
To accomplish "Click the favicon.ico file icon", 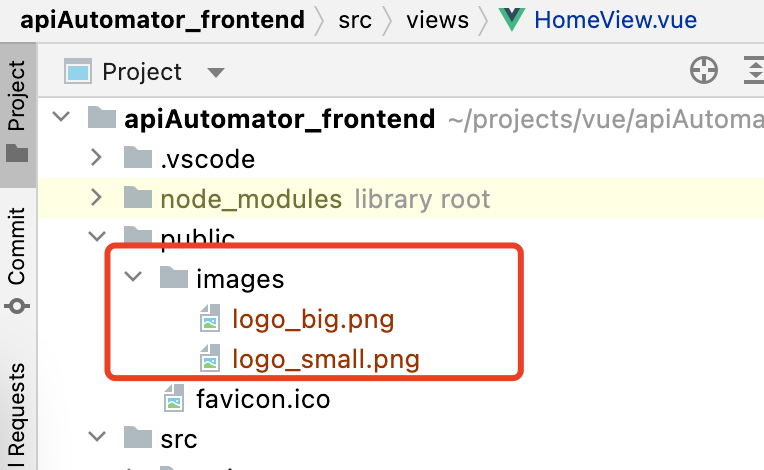I will coord(174,398).
